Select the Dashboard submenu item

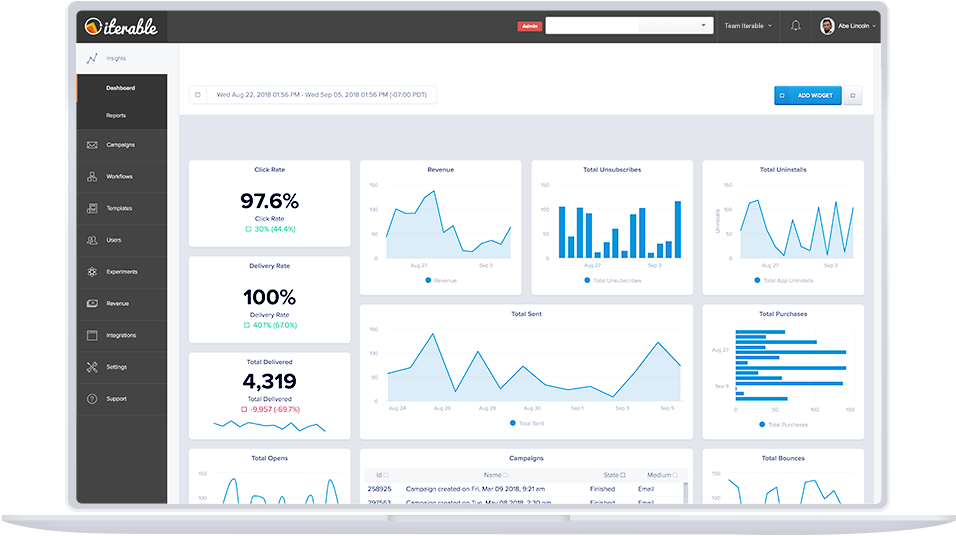click(120, 88)
